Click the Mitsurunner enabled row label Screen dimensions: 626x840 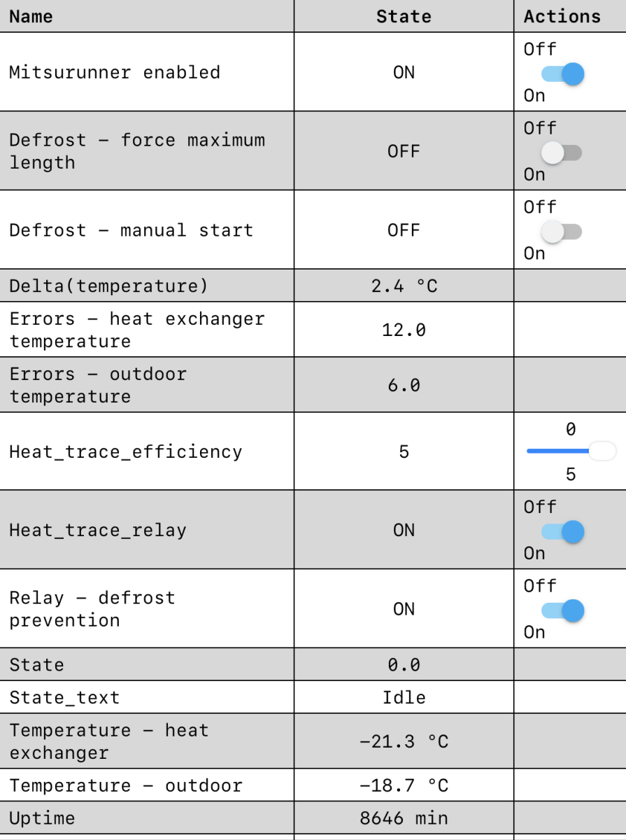(x=115, y=72)
